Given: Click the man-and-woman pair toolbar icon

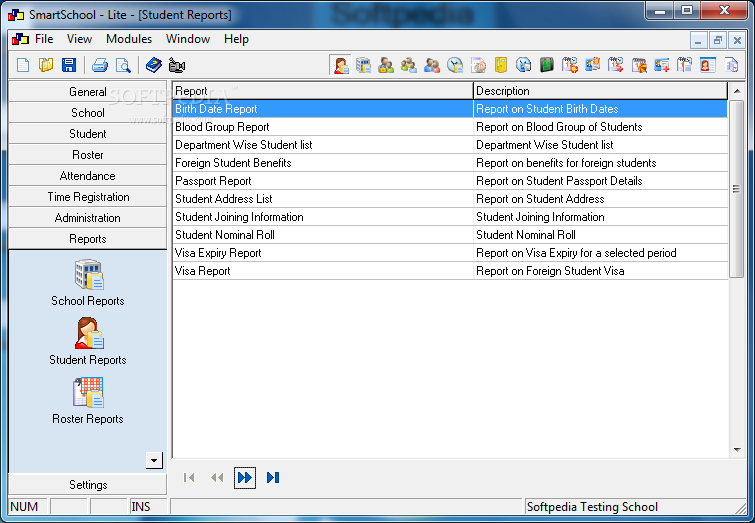Looking at the screenshot, I should 432,65.
